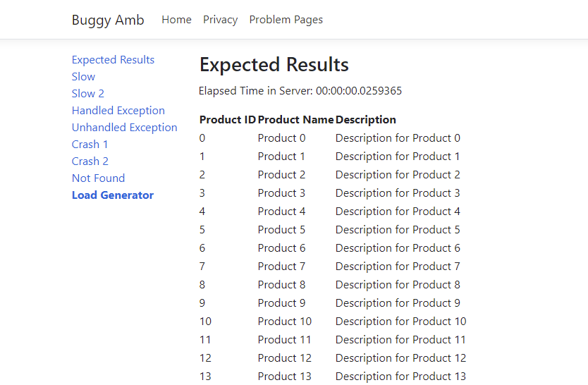Click the Product 7 name cell
The width and height of the screenshot is (588, 385).
click(281, 267)
